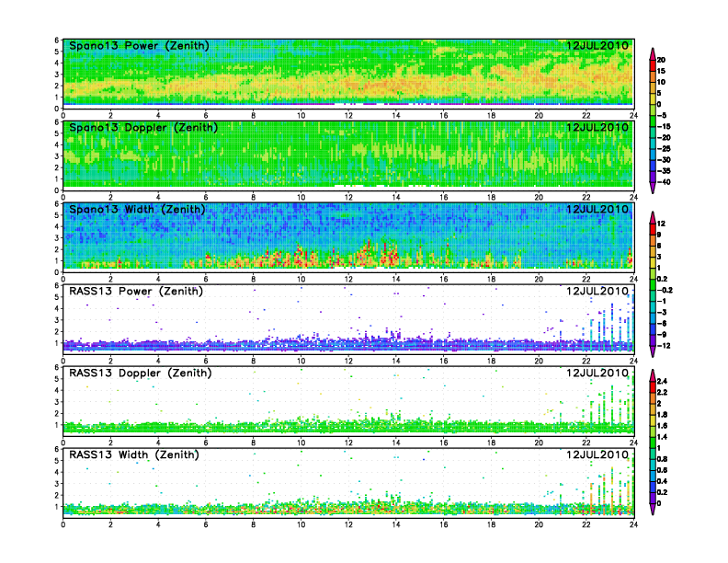
Task: Select the RASS13 Doppler scatter plot area
Action: (x=348, y=401)
